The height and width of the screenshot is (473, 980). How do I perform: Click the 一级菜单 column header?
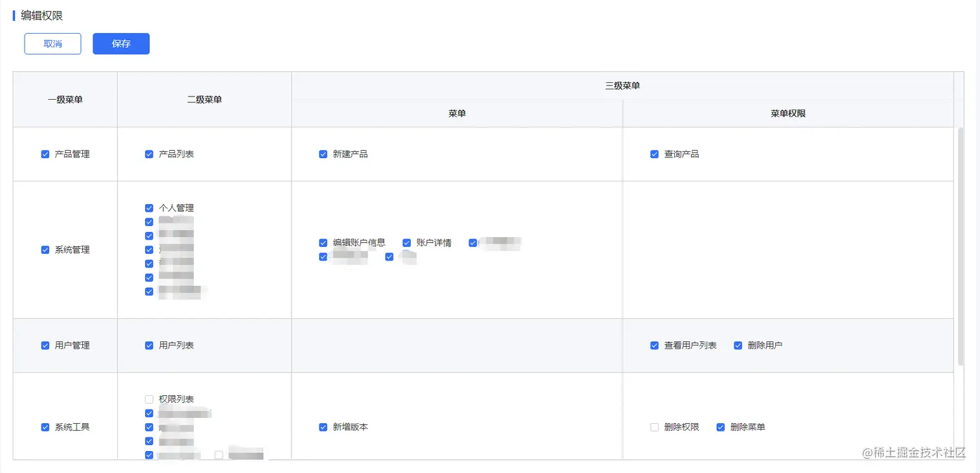point(65,100)
